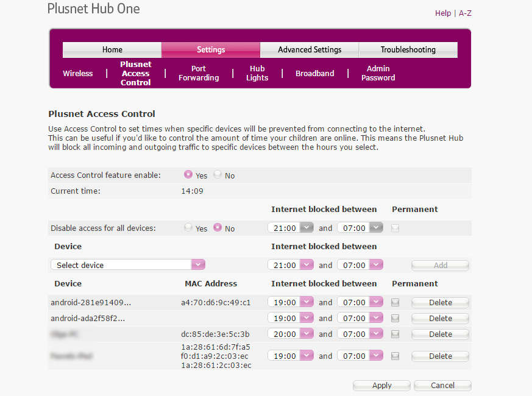Viewport: 532px width, 396px height.
Task: Check Permanent for android-281e91409 device
Action: (395, 302)
